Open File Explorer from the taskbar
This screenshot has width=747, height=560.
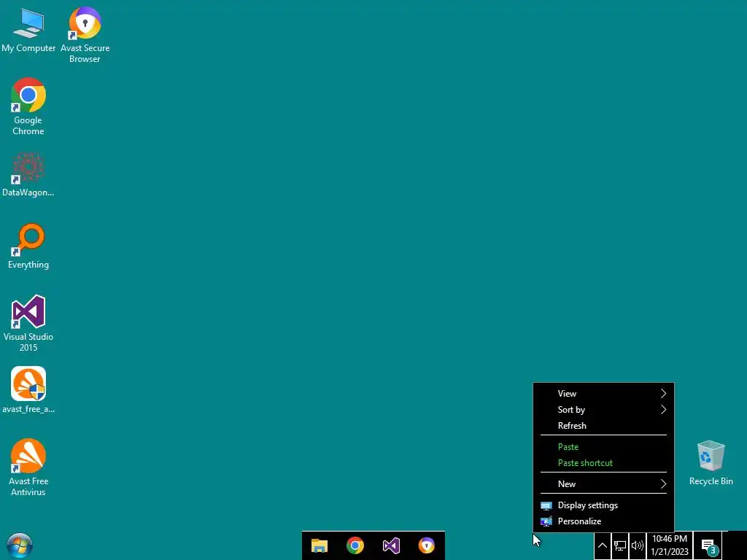point(320,545)
